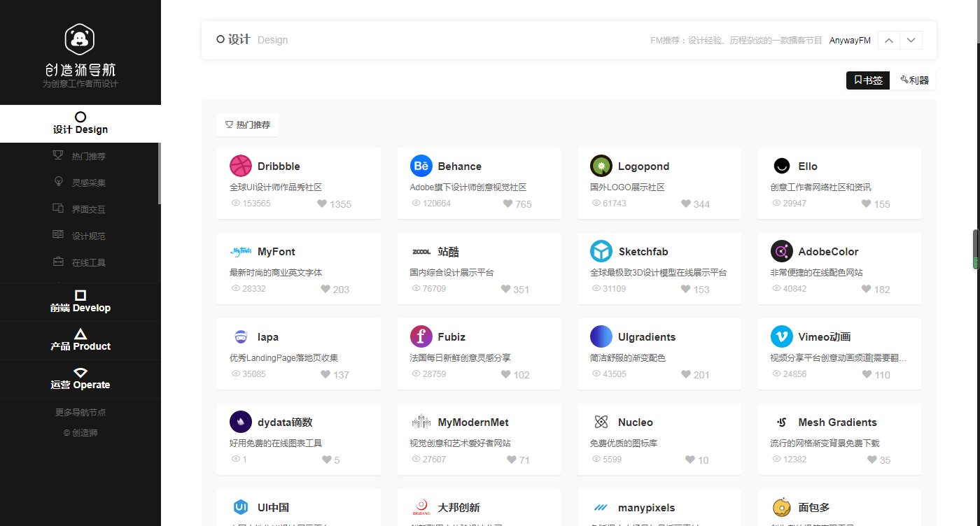Open the Ello smiley icon
Image resolution: width=980 pixels, height=526 pixels.
[781, 166]
